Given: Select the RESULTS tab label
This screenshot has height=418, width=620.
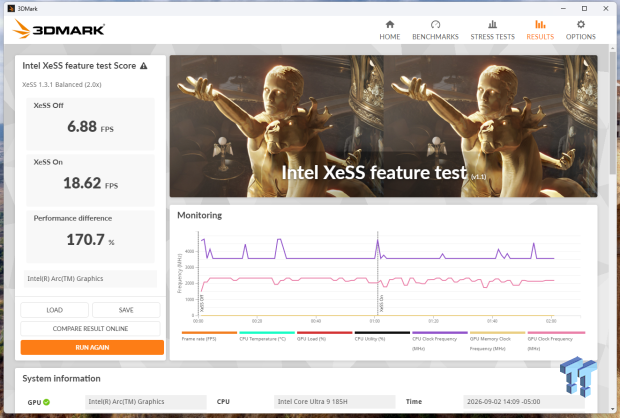Looking at the screenshot, I should point(540,37).
